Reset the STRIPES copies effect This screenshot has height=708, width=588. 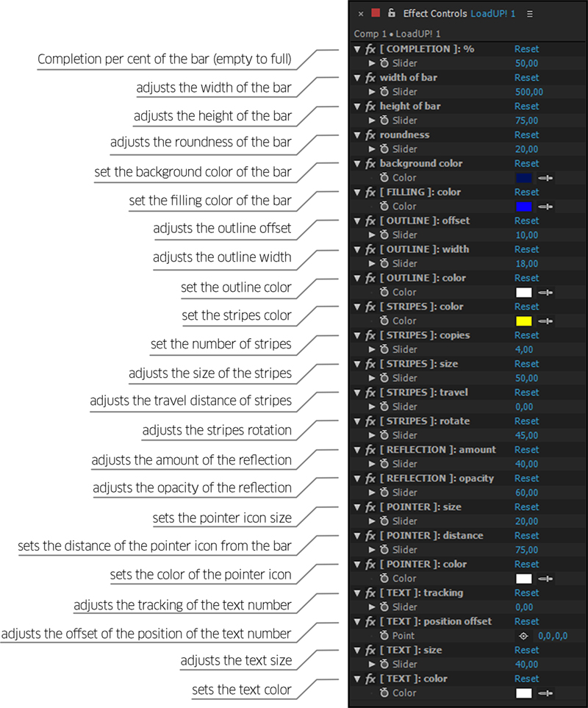coord(527,335)
